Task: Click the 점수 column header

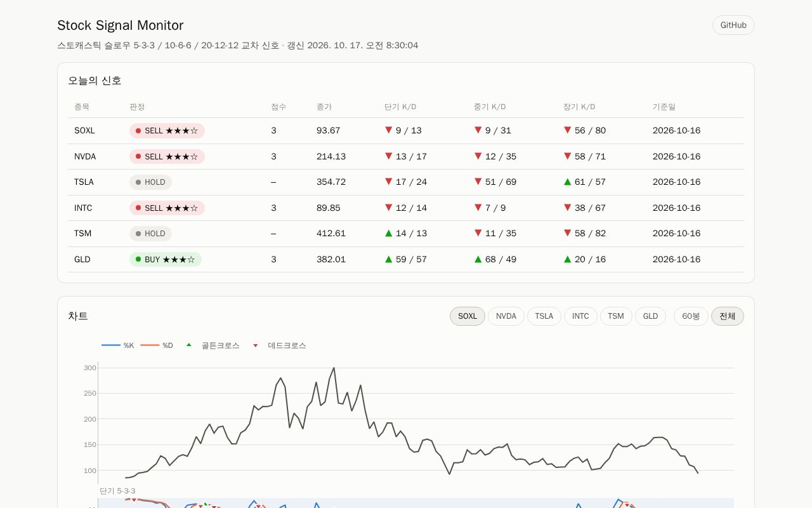Action: (278, 107)
